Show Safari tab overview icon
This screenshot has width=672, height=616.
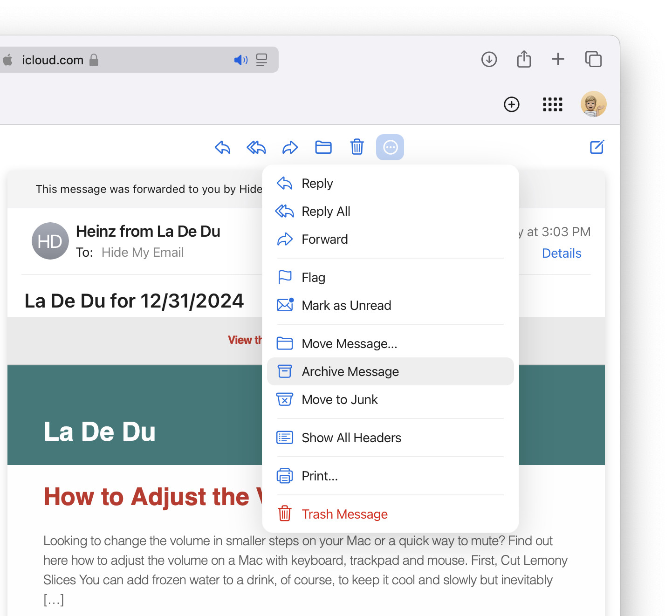593,59
